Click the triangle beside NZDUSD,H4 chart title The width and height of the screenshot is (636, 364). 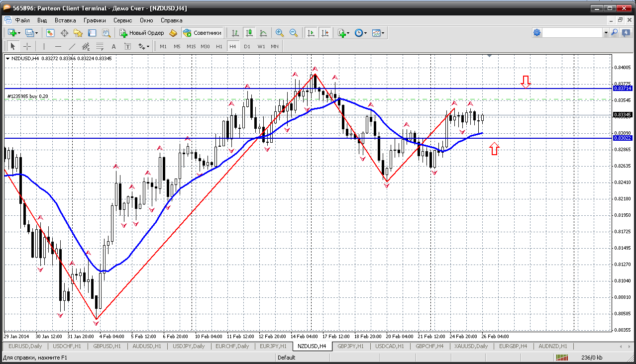point(7,59)
